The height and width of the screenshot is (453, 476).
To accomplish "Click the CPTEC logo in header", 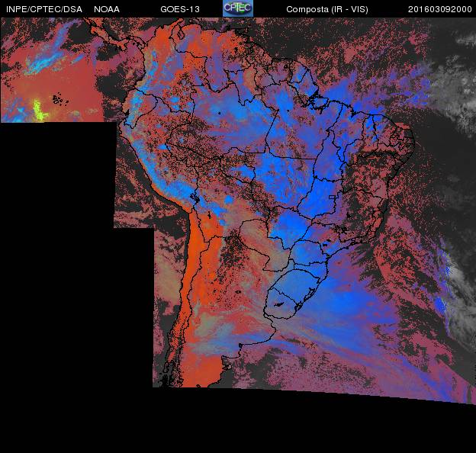I will click(238, 8).
